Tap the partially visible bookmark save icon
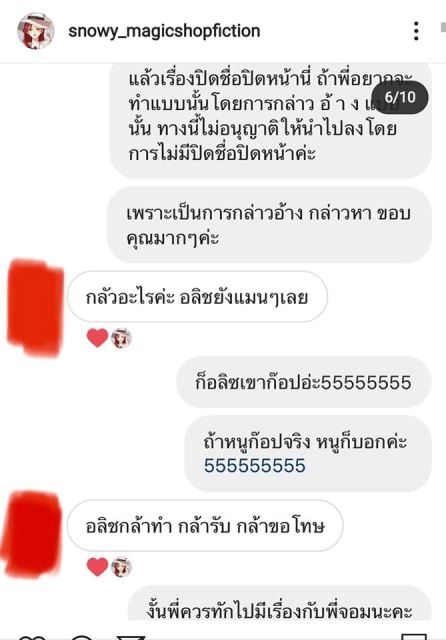Image resolution: width=446 pixels, height=640 pixels. [x=414, y=637]
